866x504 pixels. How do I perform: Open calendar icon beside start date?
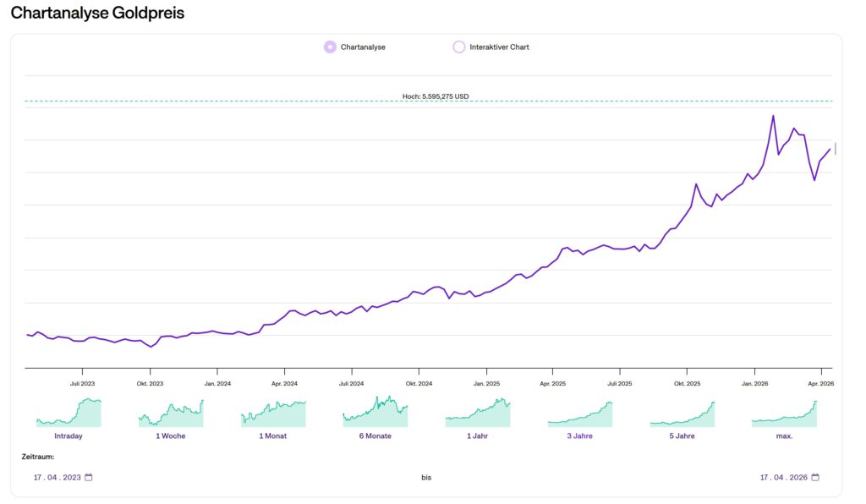pos(89,477)
